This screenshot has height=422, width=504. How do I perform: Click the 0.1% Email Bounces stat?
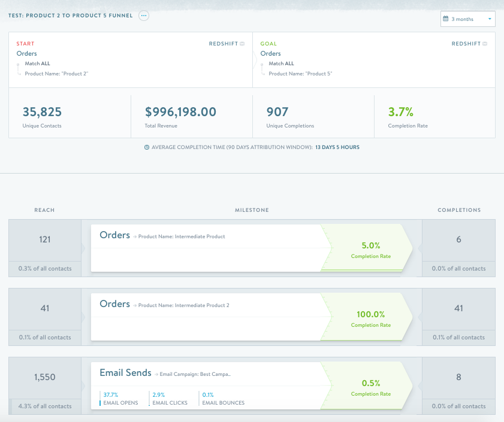pos(222,399)
